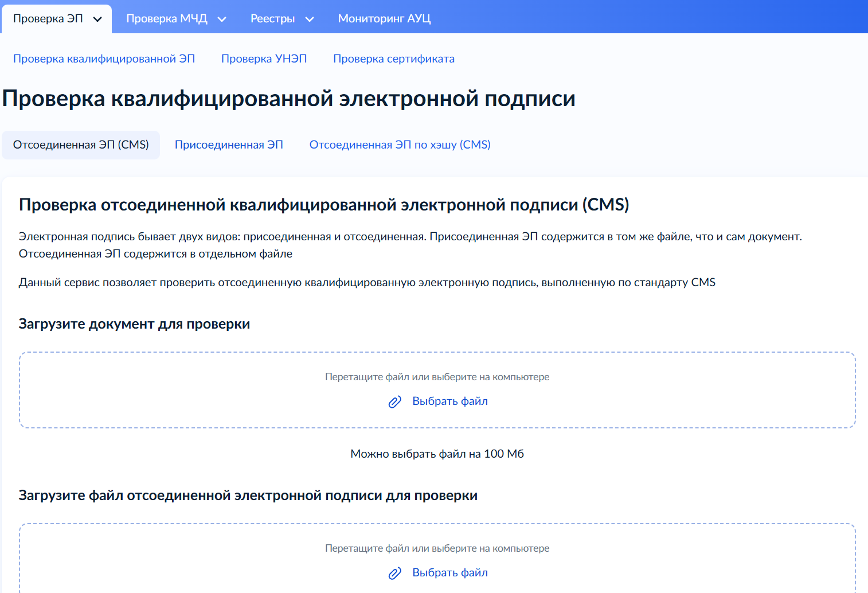Click the Перетащите файл hint text

[437, 377]
